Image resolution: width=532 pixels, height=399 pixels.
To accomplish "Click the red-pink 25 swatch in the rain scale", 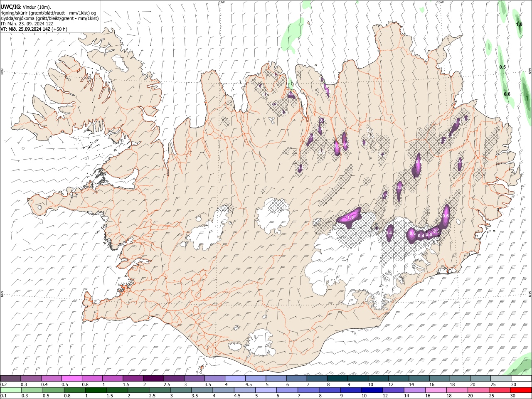I will point(500,390).
